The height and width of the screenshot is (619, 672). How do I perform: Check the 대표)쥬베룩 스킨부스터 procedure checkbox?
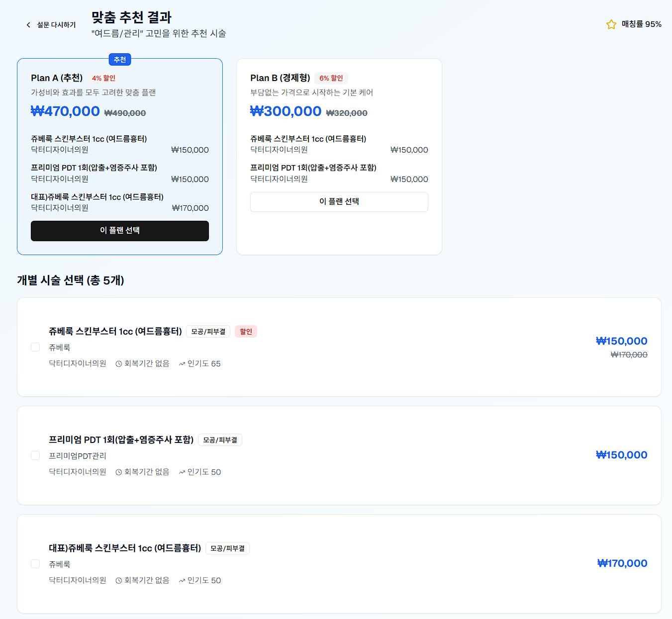coord(35,564)
